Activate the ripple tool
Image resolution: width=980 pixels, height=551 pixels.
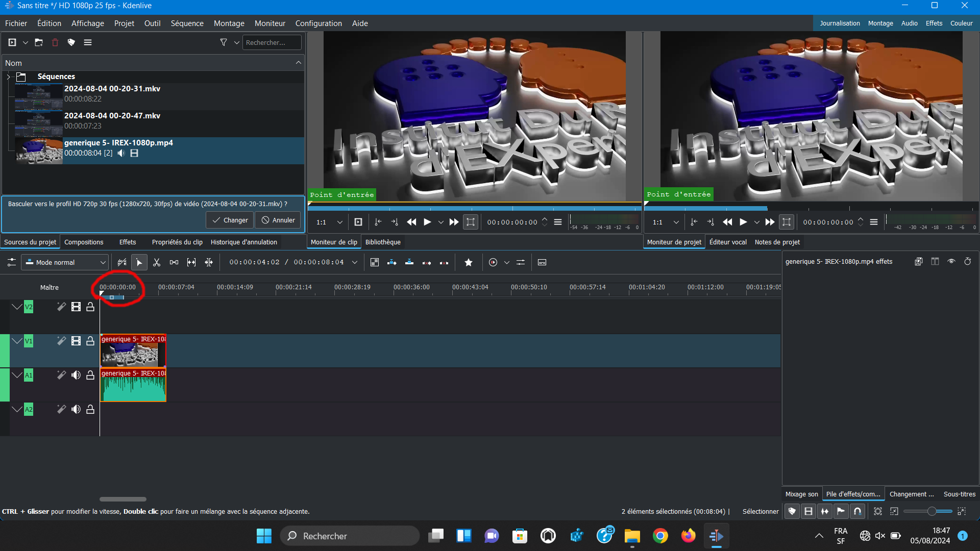(x=209, y=262)
